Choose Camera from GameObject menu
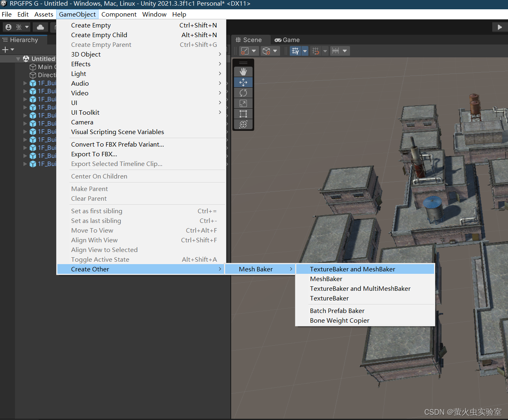The height and width of the screenshot is (420, 508). [x=141, y=122]
